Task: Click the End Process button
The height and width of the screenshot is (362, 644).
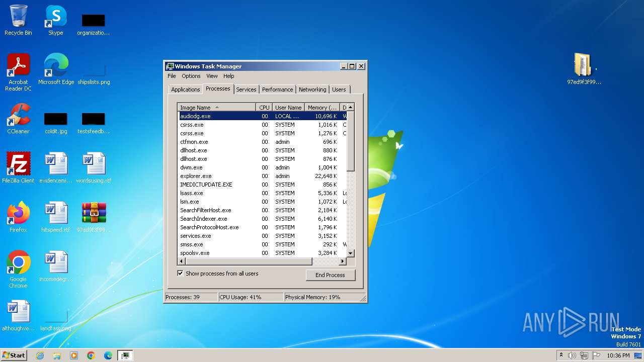Action: tap(330, 275)
